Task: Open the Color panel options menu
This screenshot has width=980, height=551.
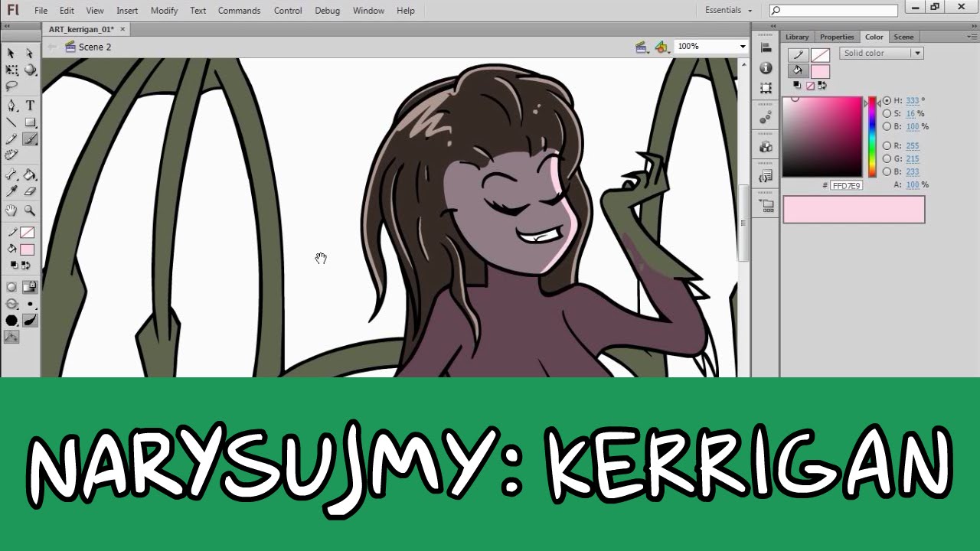Action: pos(972,37)
